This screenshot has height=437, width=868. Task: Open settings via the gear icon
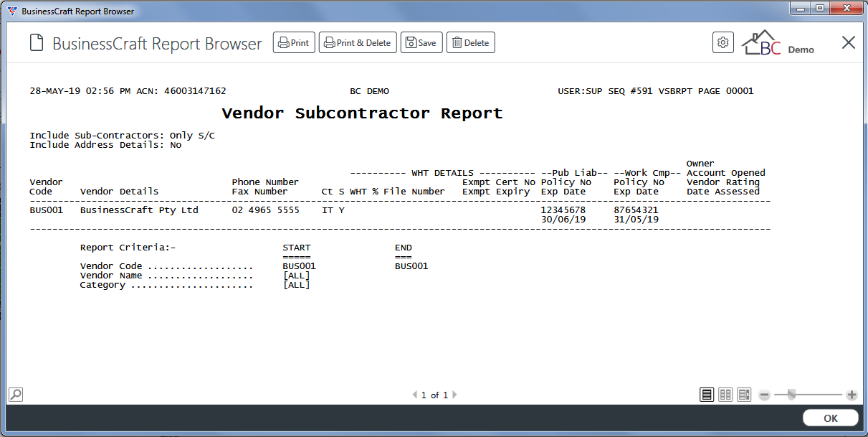(x=723, y=42)
